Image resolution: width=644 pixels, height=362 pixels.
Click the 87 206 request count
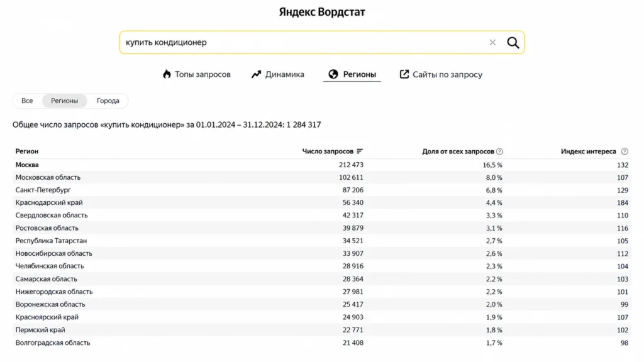click(x=353, y=190)
